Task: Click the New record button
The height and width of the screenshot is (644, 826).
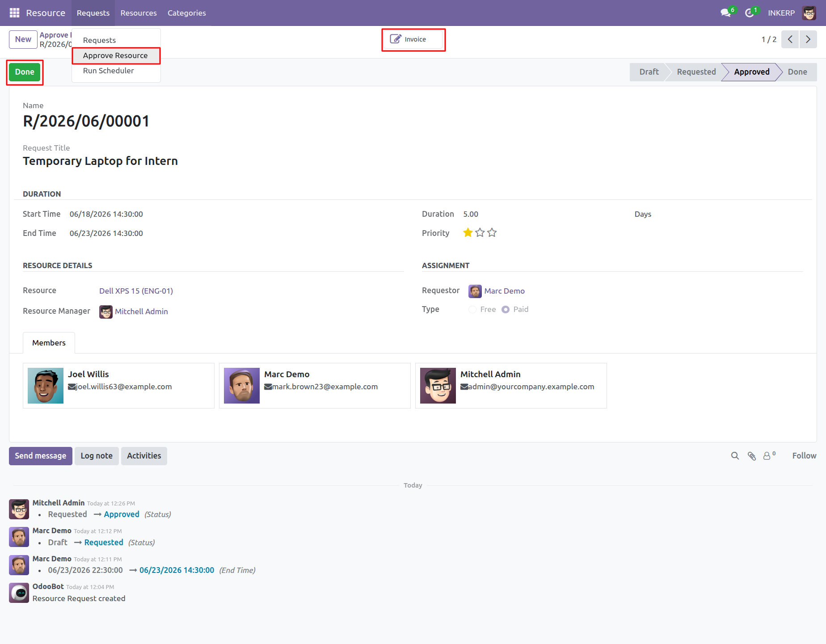Action: [x=23, y=39]
